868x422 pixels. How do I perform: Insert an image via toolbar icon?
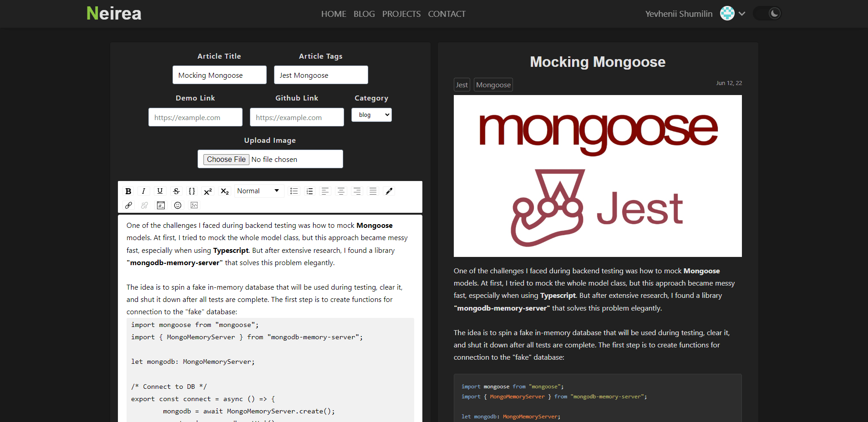(194, 205)
